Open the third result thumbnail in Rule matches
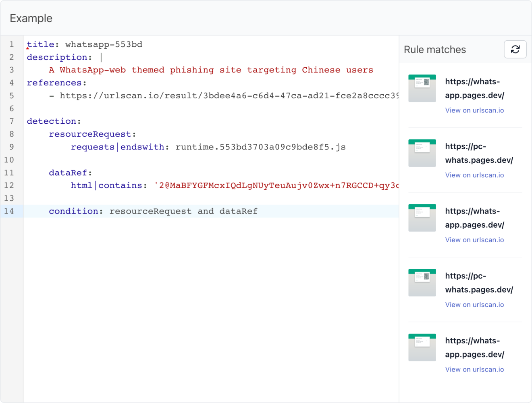Image resolution: width=532 pixels, height=403 pixels. [x=422, y=218]
